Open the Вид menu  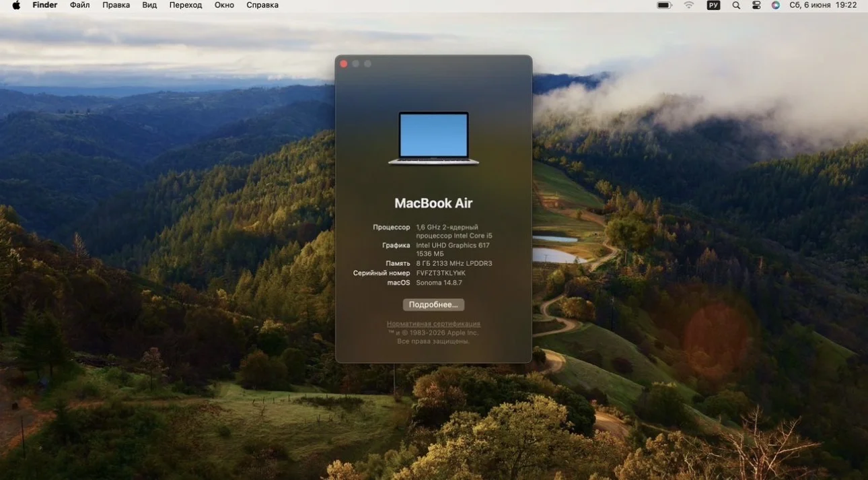click(149, 5)
